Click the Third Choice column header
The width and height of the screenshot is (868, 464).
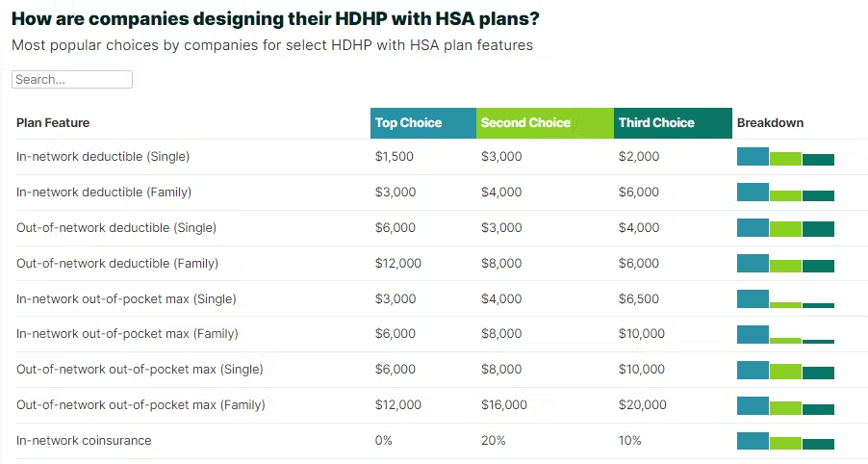coord(656,123)
